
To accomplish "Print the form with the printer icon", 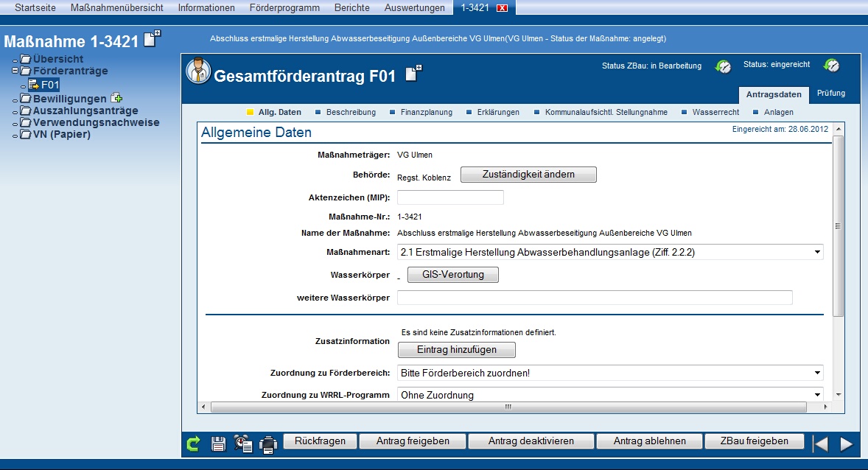I will click(x=268, y=444).
